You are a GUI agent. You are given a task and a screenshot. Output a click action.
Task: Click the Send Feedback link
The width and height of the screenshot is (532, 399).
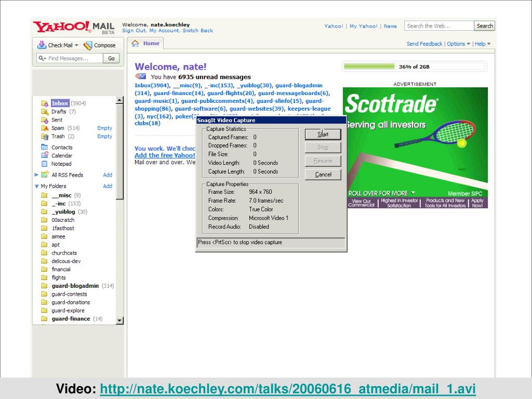424,44
